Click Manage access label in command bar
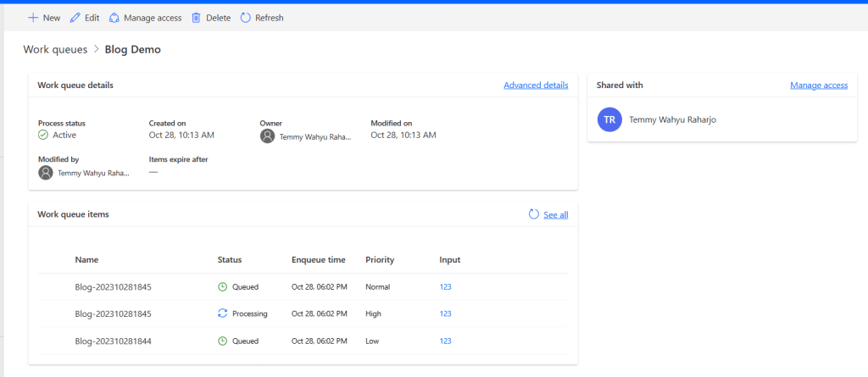Screen dimensions: 868x377 coord(153,18)
